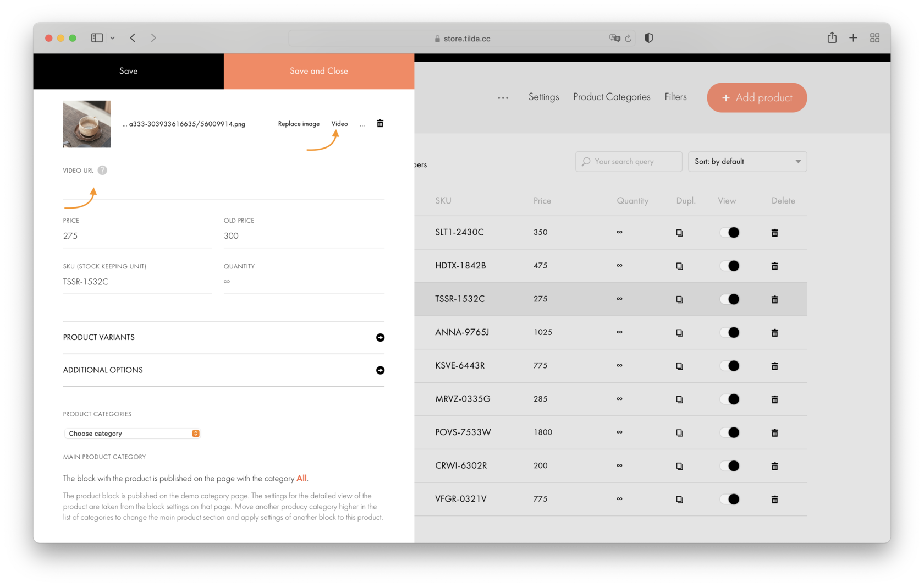Duplicate the ANNA-9765J product
Image resolution: width=924 pixels, height=587 pixels.
tap(680, 333)
